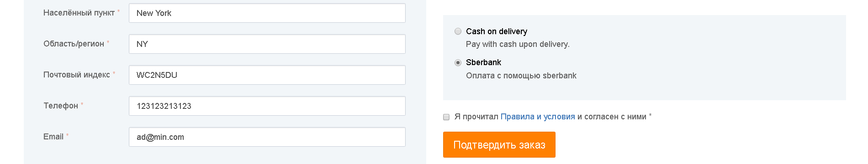This screenshot has width=868, height=164.
Task: Click the city field containing New York
Action: pyautogui.click(x=267, y=13)
